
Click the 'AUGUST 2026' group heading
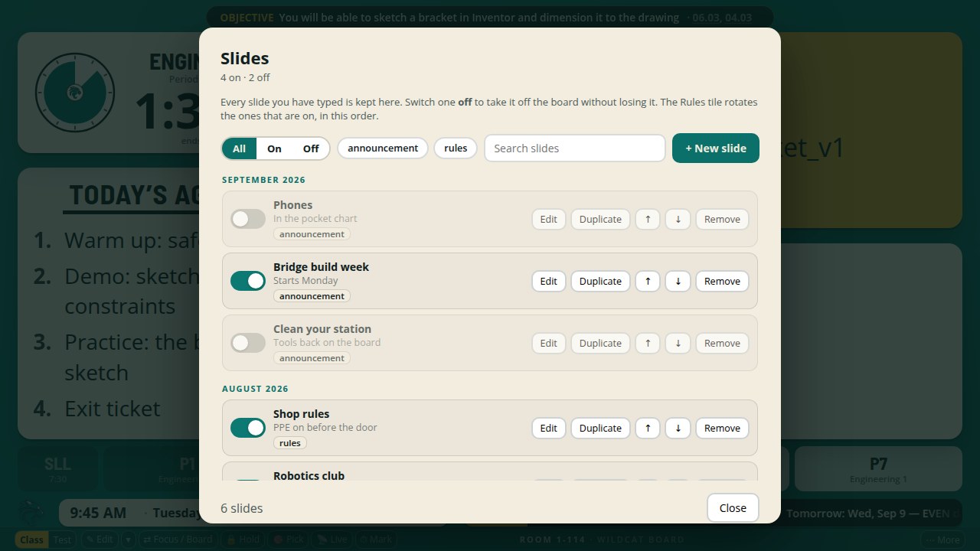[x=255, y=389]
